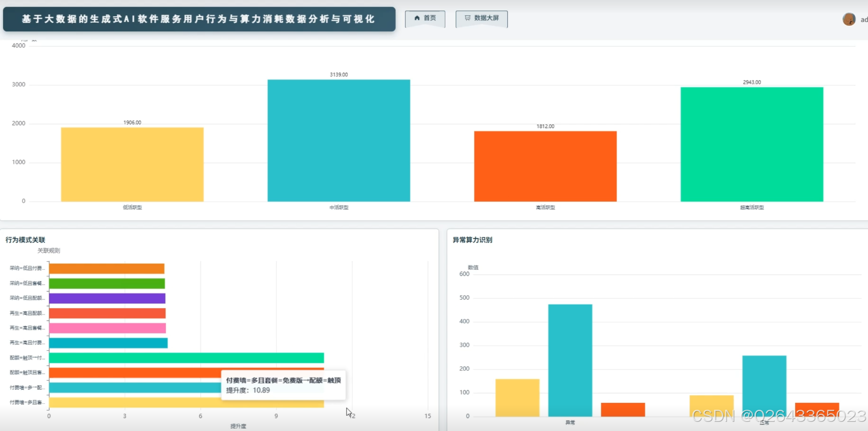Select the purple 采纳=低且配额 rule bar

107,298
